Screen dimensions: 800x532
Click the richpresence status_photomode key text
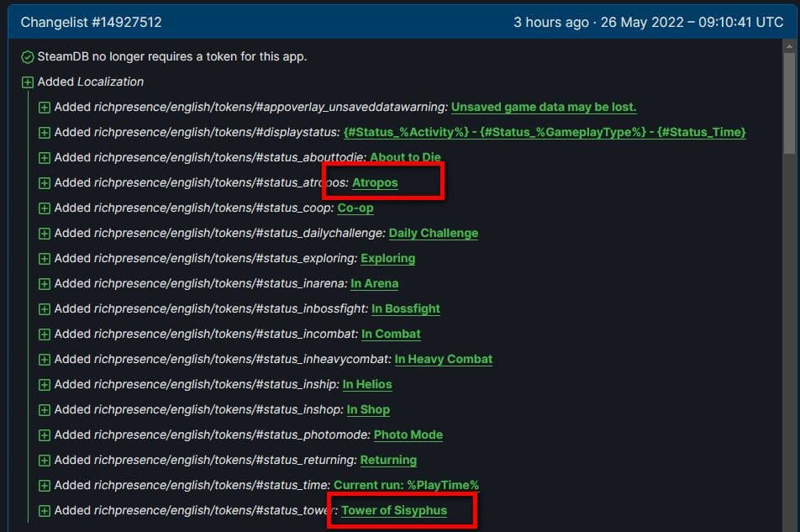[x=232, y=435]
